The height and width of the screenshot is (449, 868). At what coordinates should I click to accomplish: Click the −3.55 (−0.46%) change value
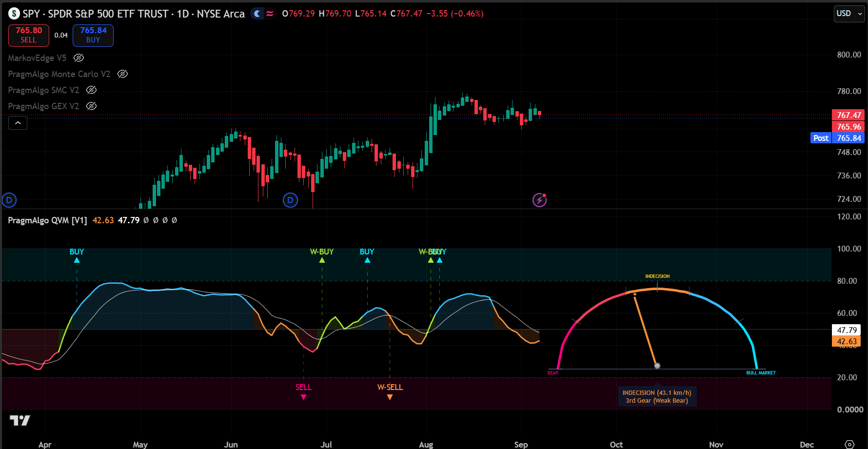click(x=455, y=14)
